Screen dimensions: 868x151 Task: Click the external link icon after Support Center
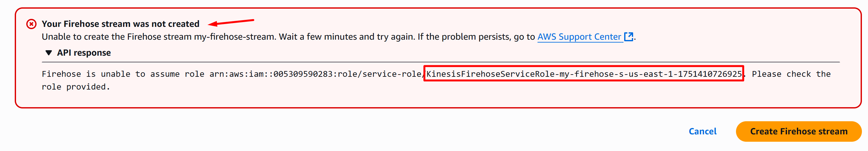[x=628, y=36]
